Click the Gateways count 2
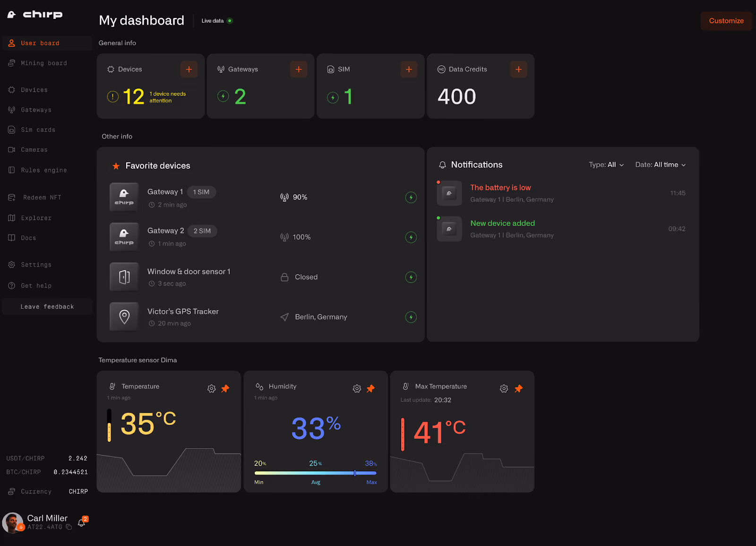The height and width of the screenshot is (546, 756). pos(240,97)
